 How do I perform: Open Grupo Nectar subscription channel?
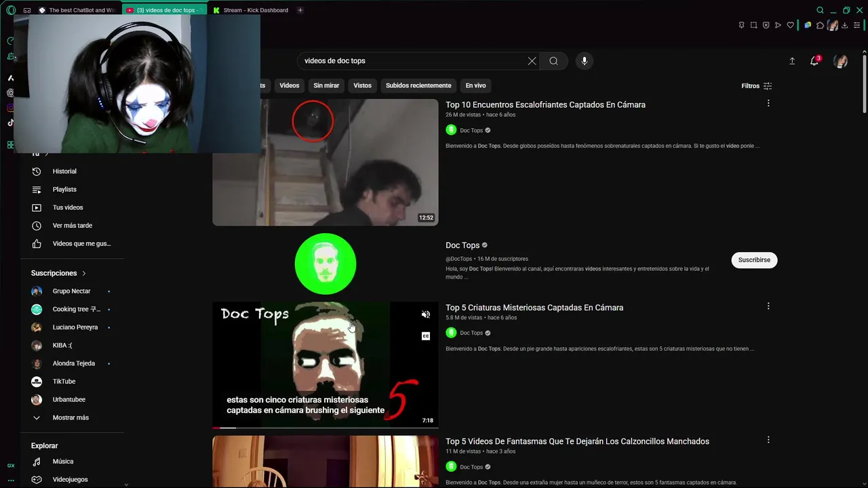73,291
